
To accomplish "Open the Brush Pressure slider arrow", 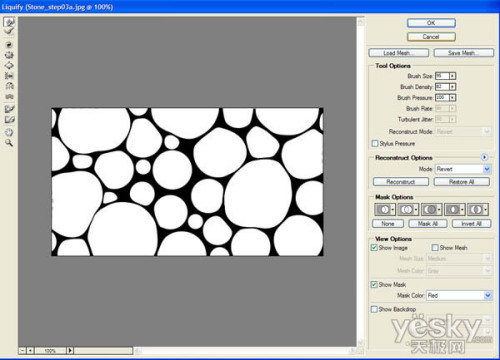I will point(453,97).
